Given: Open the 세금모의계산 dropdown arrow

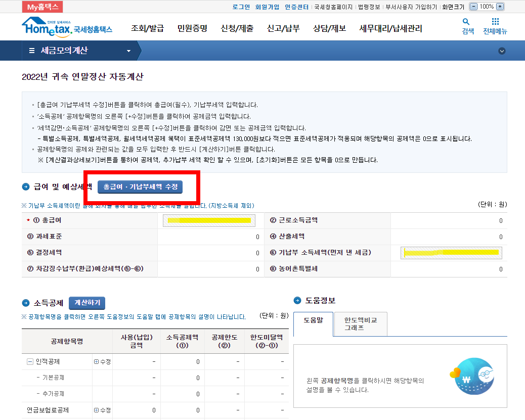Looking at the screenshot, I should 128,51.
